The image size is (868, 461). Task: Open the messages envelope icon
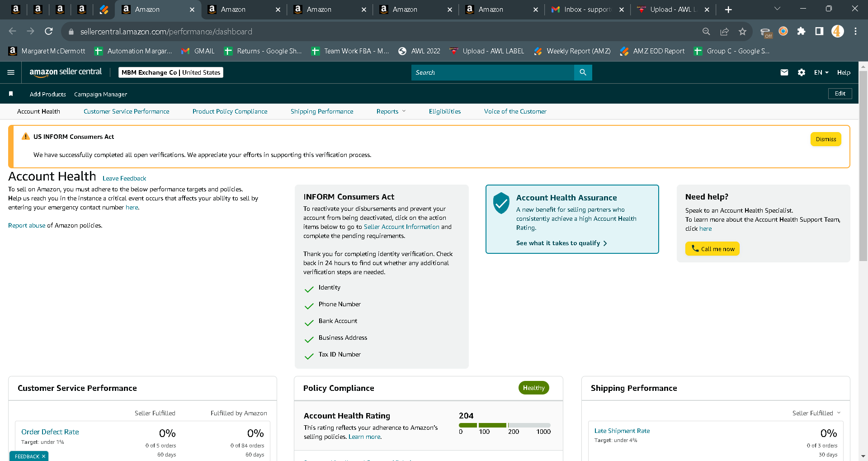tap(784, 72)
